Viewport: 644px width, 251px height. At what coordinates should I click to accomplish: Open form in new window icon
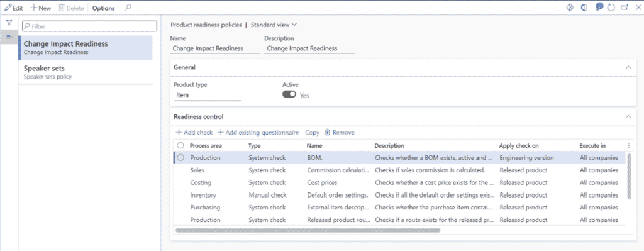tap(625, 8)
